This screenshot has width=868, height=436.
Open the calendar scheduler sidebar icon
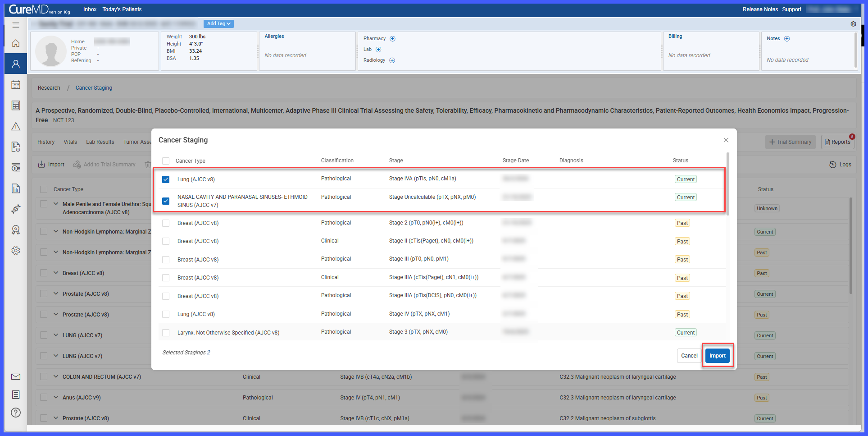tap(16, 85)
